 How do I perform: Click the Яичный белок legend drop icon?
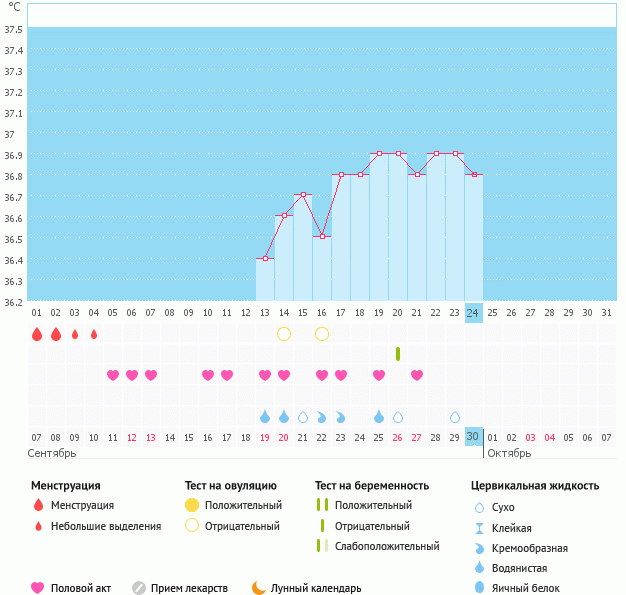(480, 588)
